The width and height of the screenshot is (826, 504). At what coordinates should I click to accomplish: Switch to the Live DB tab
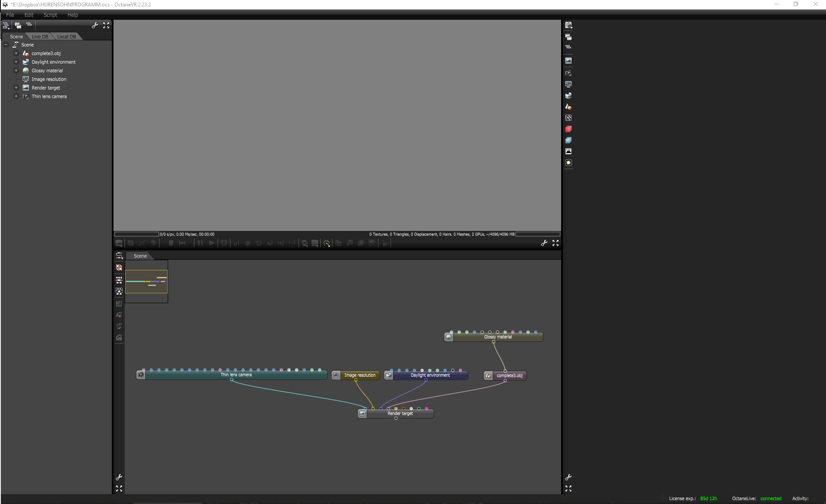pyautogui.click(x=40, y=37)
